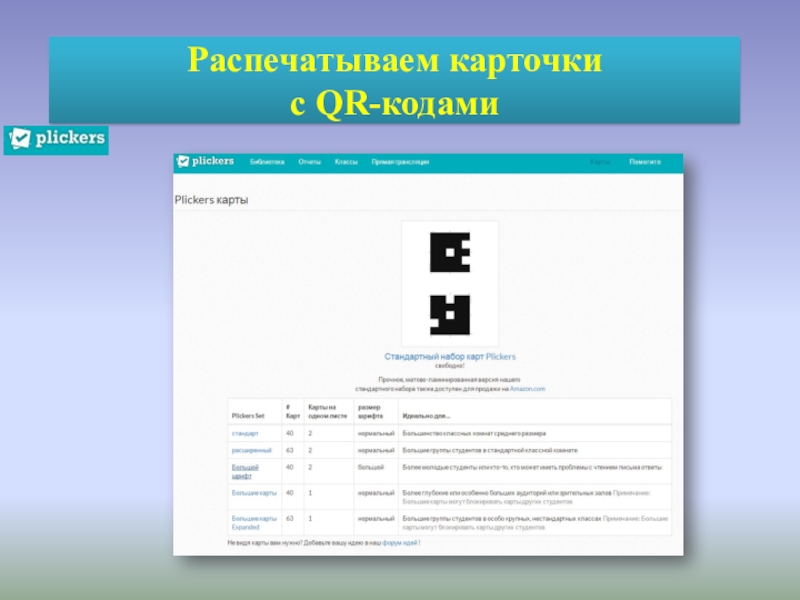Screen dimensions: 800x600
Task: Click the размер шрифта column header
Action: 370,411
